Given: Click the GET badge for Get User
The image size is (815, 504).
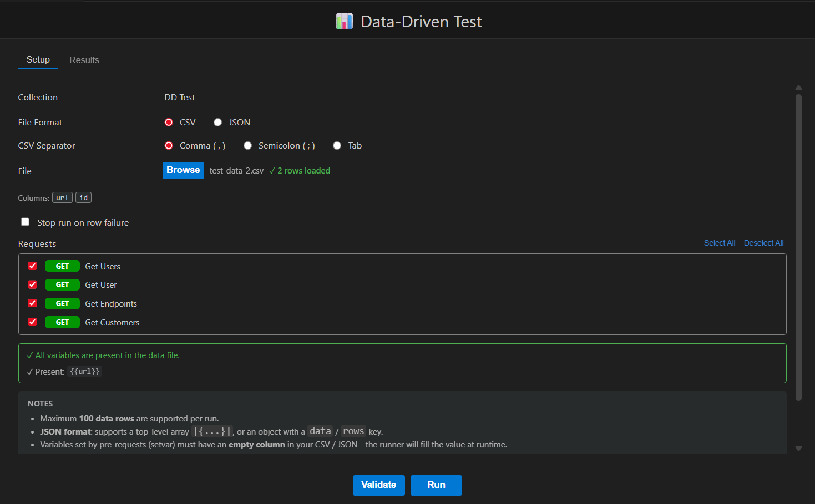Looking at the screenshot, I should pyautogui.click(x=62, y=285).
